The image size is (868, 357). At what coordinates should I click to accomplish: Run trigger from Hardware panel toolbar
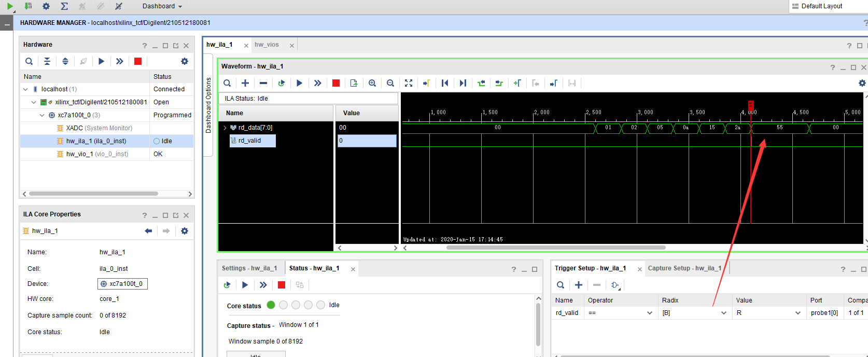102,61
